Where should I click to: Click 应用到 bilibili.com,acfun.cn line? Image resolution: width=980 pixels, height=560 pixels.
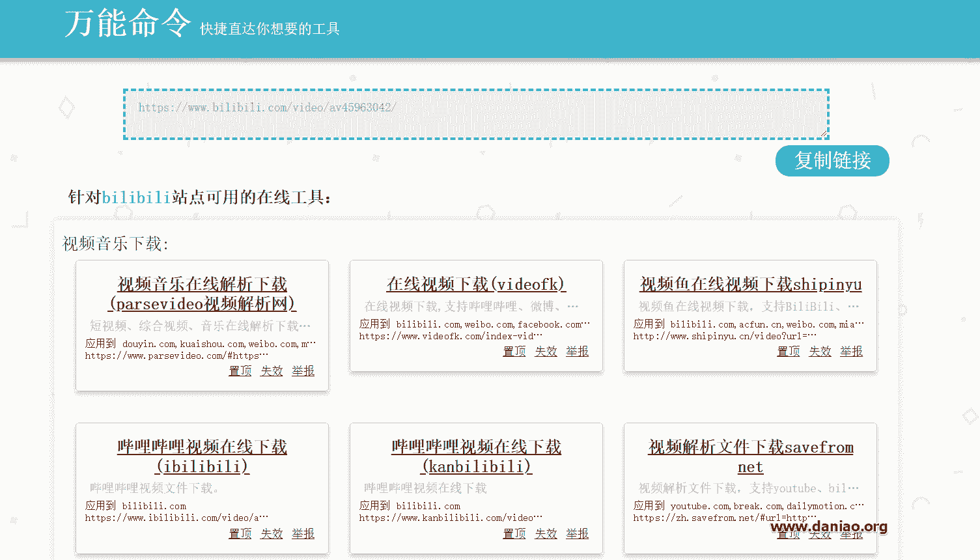749,324
